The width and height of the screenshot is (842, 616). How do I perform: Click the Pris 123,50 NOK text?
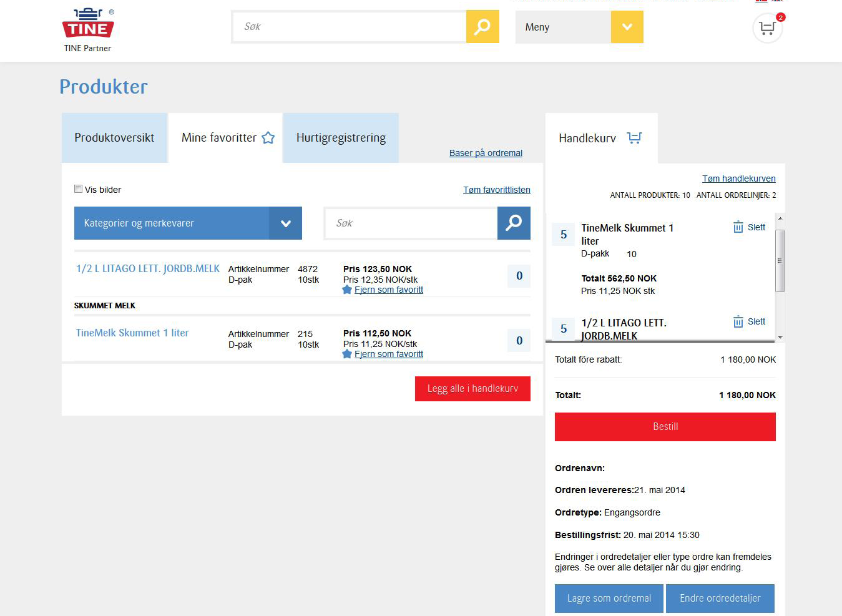click(378, 269)
